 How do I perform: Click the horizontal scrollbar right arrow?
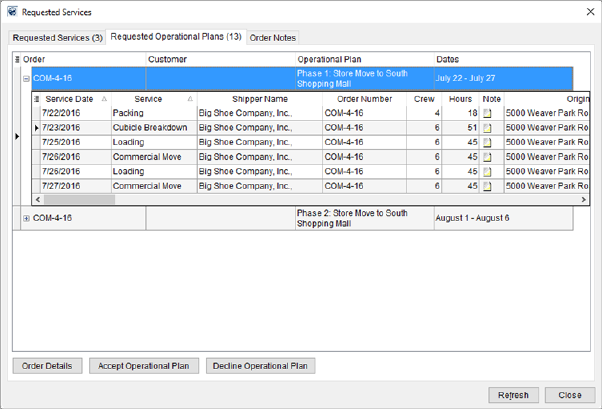click(584, 200)
